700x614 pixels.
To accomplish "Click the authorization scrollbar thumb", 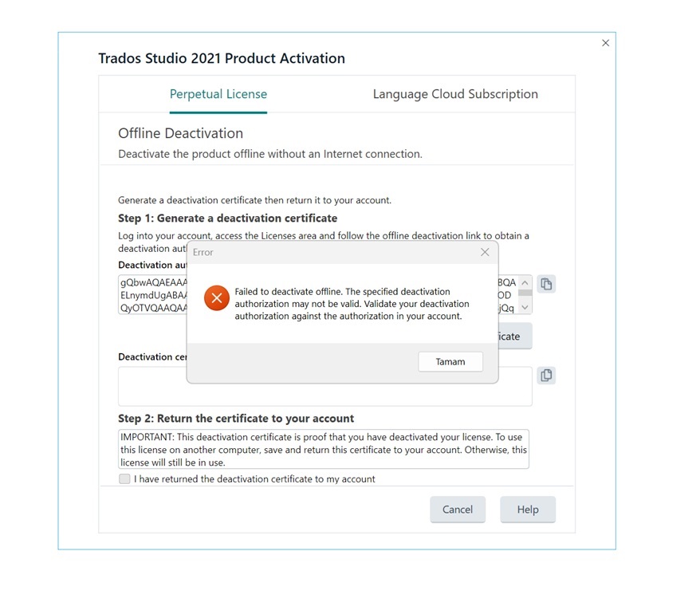I will pos(525,293).
